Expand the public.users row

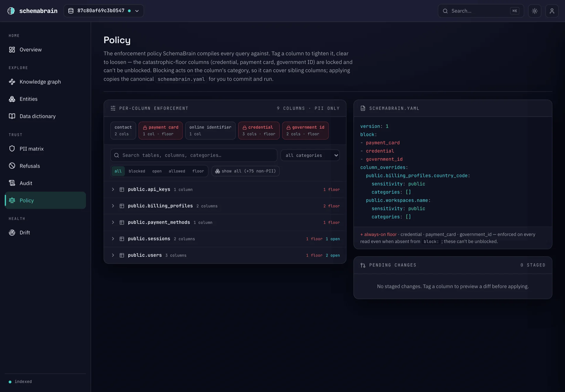coord(225,256)
